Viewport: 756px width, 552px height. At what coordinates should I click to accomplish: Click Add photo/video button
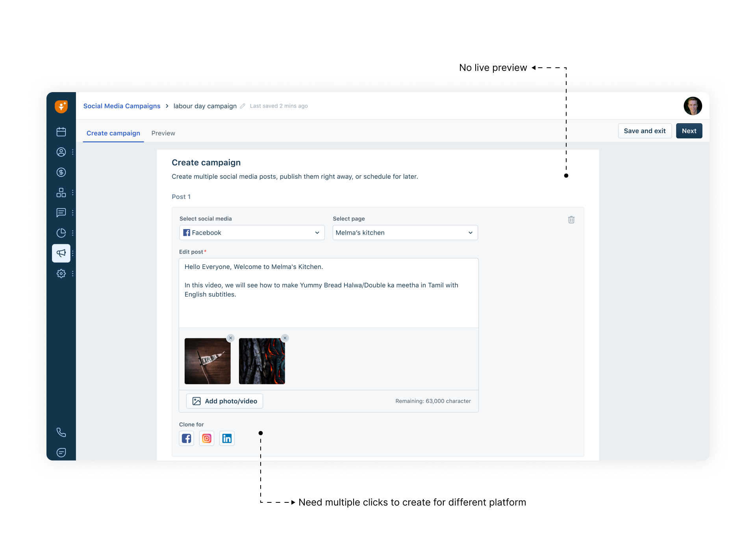(x=224, y=401)
